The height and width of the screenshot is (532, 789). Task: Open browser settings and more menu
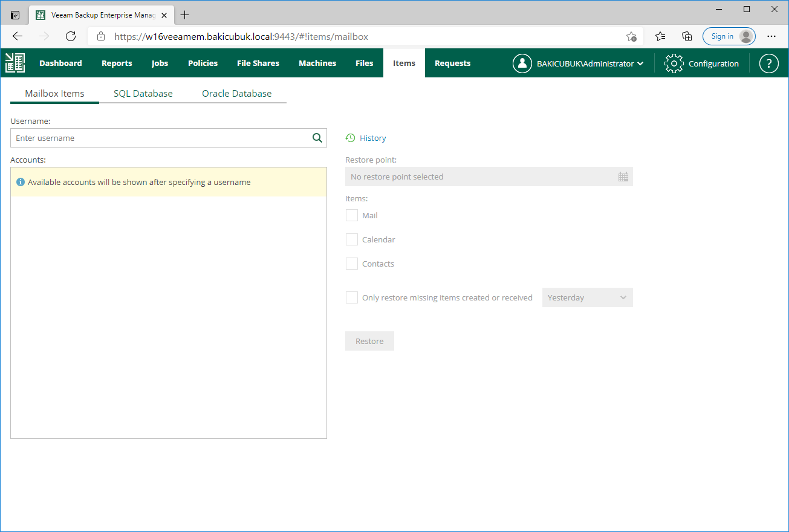coord(771,36)
